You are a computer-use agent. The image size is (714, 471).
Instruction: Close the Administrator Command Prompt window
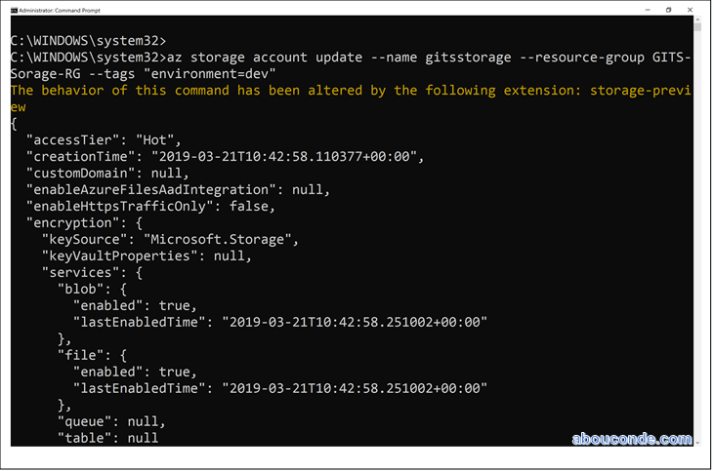click(x=692, y=10)
